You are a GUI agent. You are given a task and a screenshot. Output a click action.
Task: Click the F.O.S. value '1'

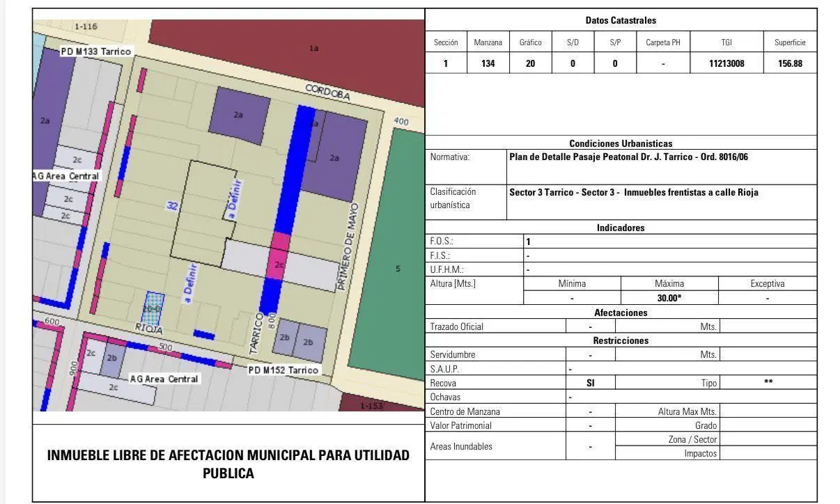coord(528,242)
